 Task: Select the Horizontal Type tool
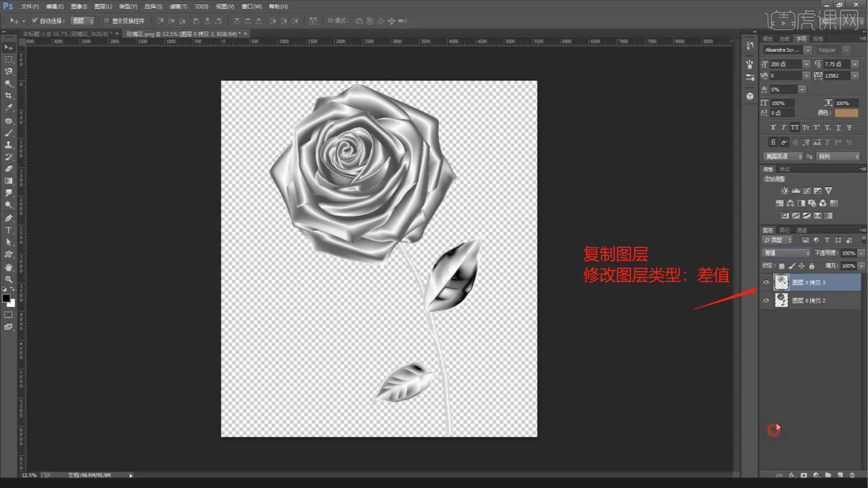(9, 230)
